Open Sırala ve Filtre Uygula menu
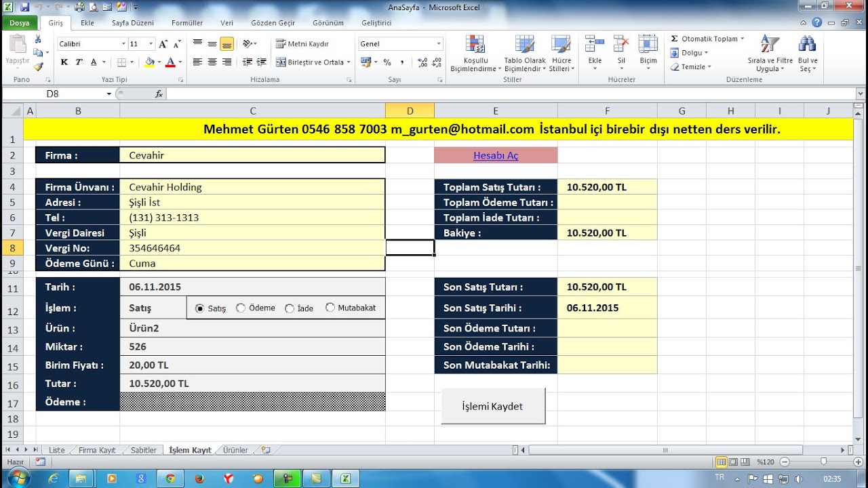Screen dimensions: 868x488 pos(770,54)
